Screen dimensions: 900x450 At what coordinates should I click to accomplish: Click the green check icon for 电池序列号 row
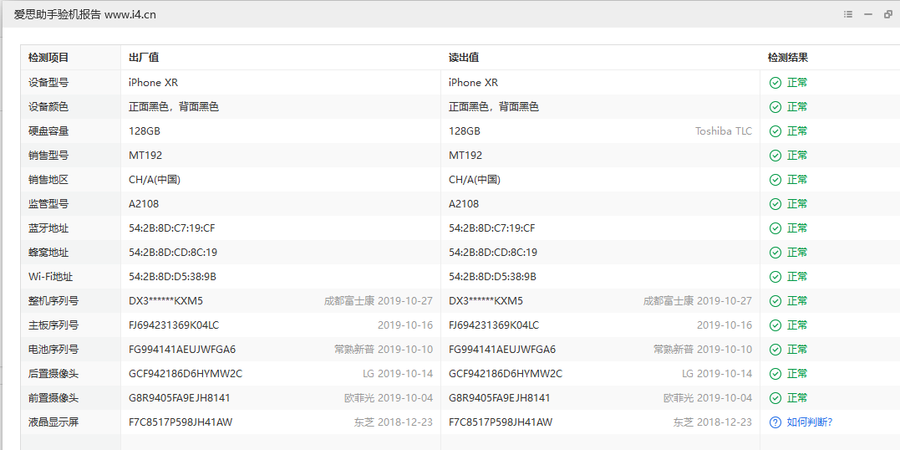click(775, 350)
